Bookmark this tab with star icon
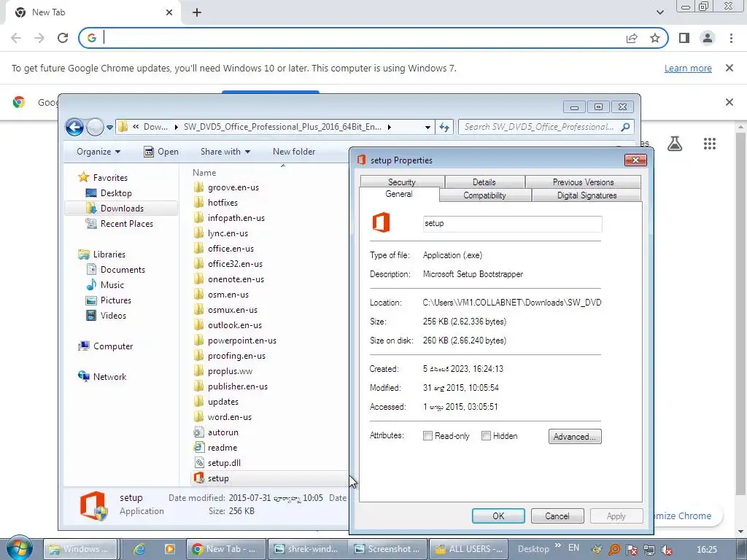 pos(655,38)
